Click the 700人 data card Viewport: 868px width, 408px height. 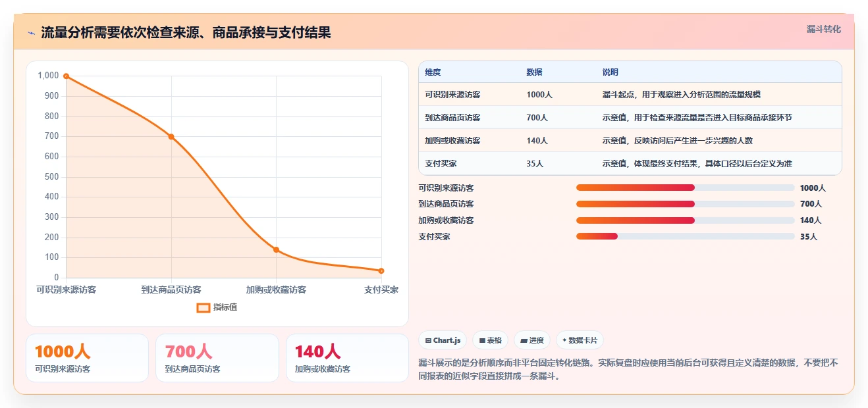click(x=217, y=358)
